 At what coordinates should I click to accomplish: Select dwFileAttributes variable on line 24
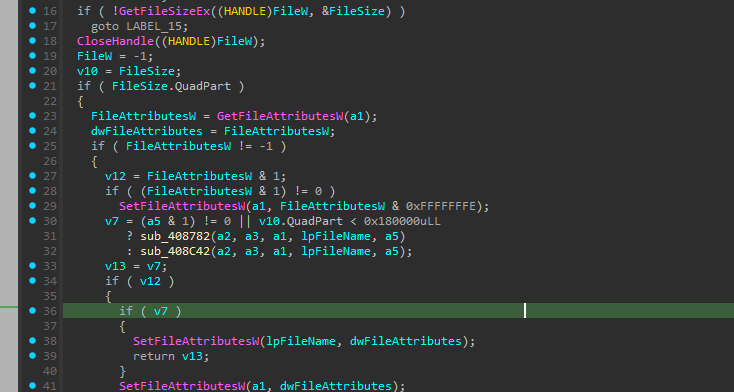pyautogui.click(x=147, y=131)
